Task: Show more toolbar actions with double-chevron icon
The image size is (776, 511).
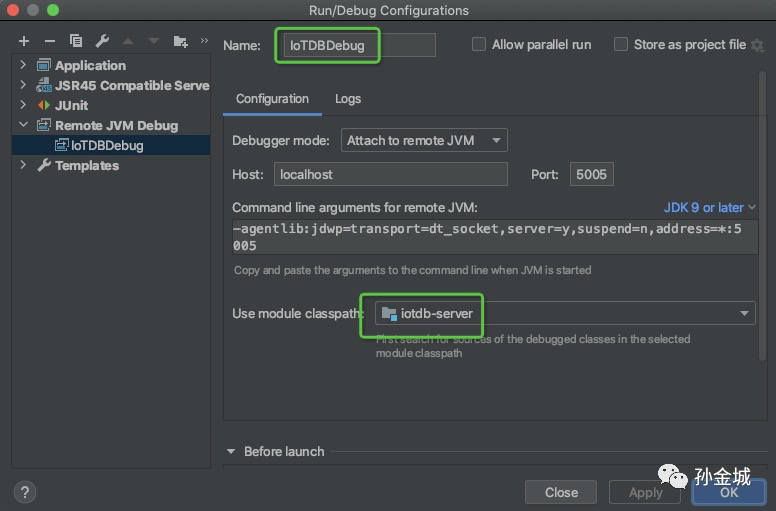Action: click(204, 41)
